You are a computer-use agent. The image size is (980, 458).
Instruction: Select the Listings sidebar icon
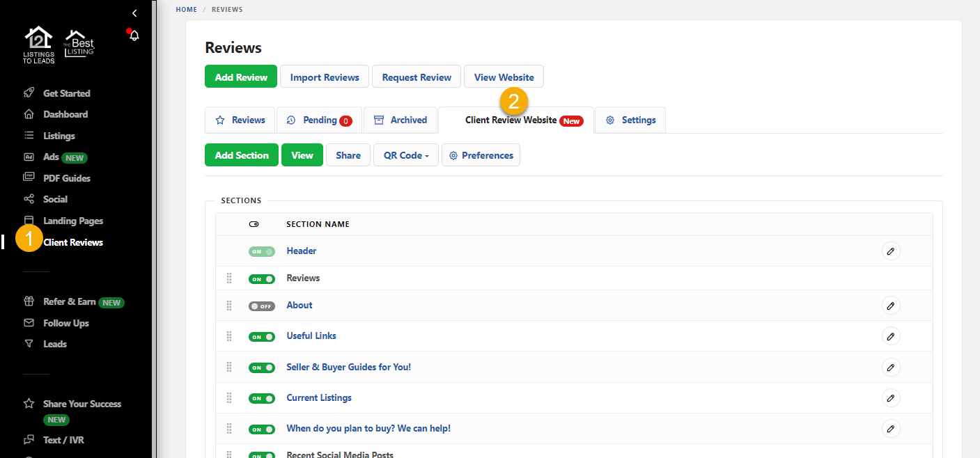pos(28,135)
